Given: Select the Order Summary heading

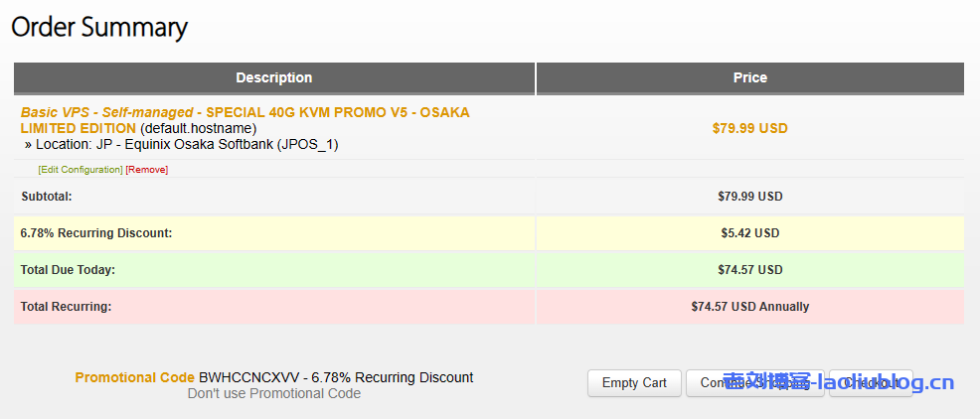Looking at the screenshot, I should click(x=99, y=28).
